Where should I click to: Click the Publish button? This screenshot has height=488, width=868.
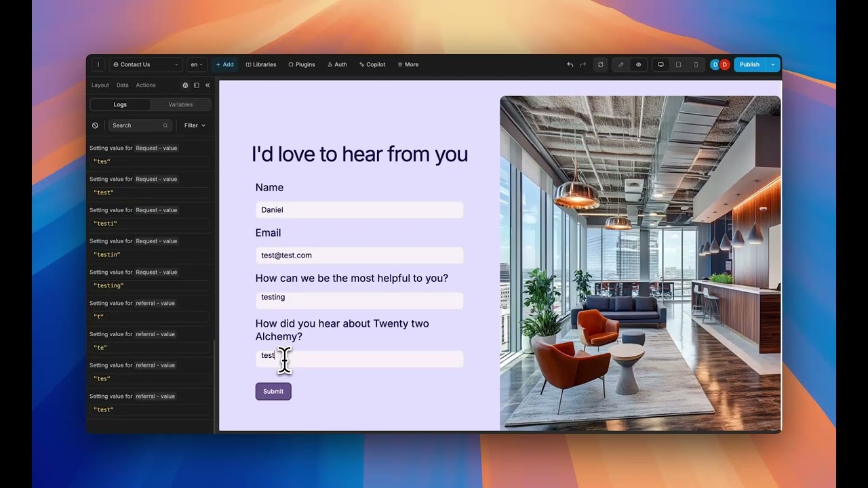click(x=749, y=64)
